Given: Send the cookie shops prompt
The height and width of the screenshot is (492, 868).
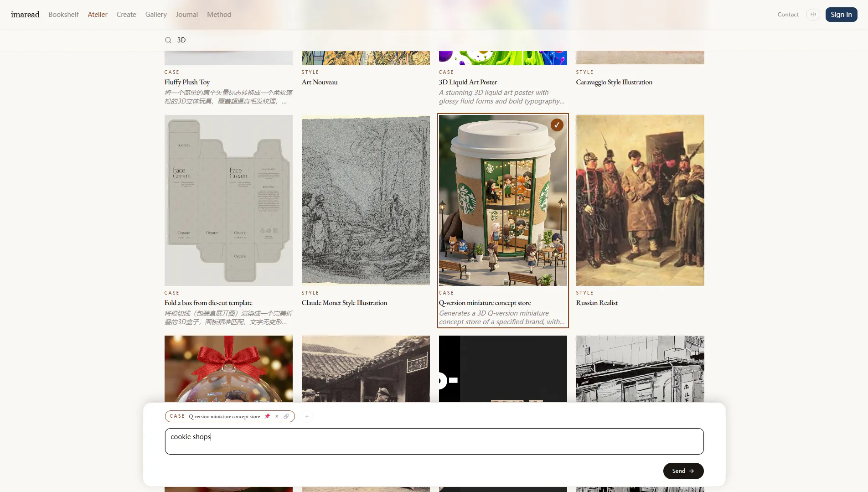Looking at the screenshot, I should 683,471.
